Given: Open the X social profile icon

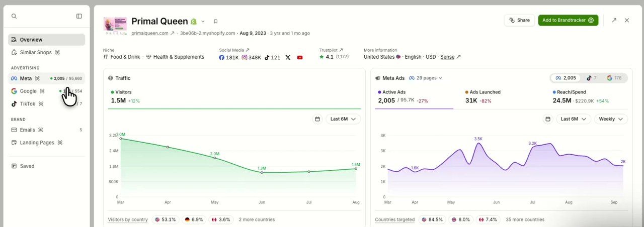Looking at the screenshot, I should pyautogui.click(x=288, y=57).
